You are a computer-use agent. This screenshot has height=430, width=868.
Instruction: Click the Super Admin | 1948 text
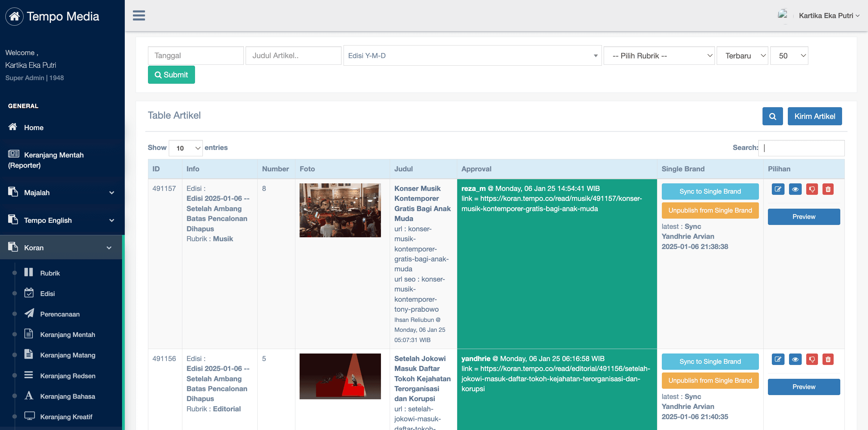pos(34,78)
